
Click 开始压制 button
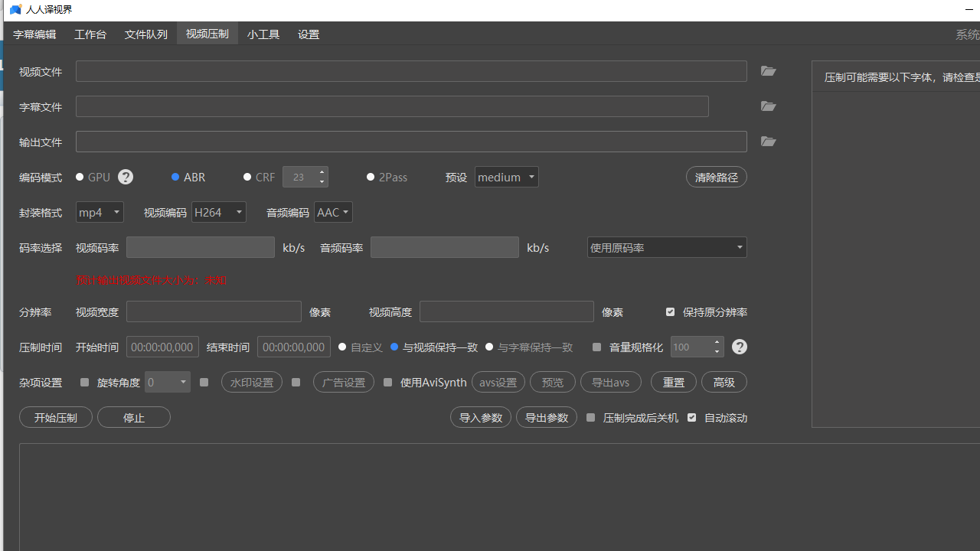[x=56, y=417]
